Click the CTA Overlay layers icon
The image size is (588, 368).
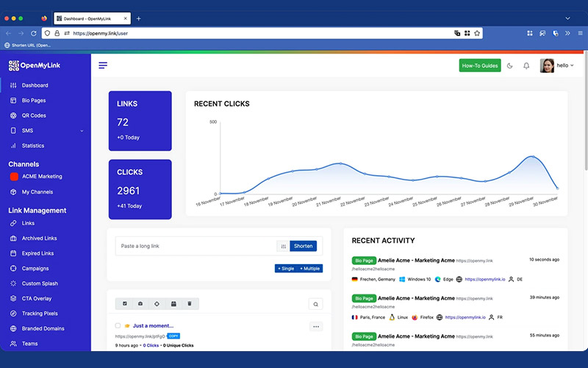[x=13, y=298]
